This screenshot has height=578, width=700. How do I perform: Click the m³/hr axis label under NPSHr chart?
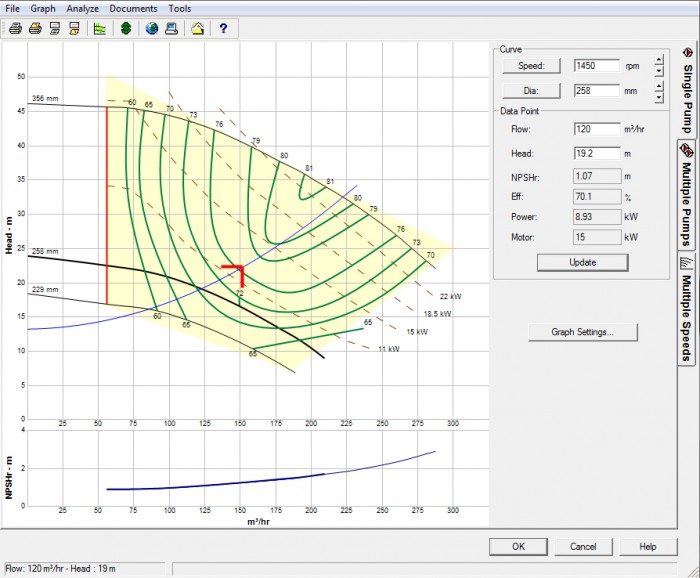coord(258,521)
